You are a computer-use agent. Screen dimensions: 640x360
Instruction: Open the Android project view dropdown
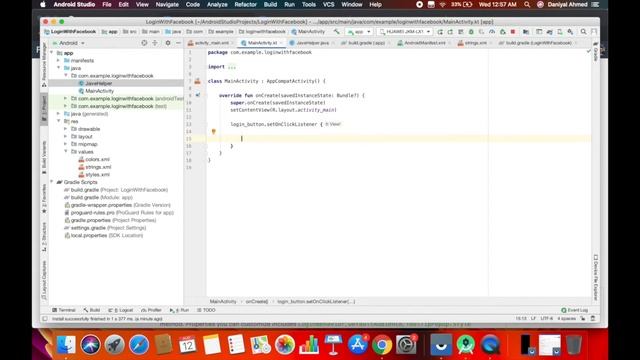click(x=68, y=43)
